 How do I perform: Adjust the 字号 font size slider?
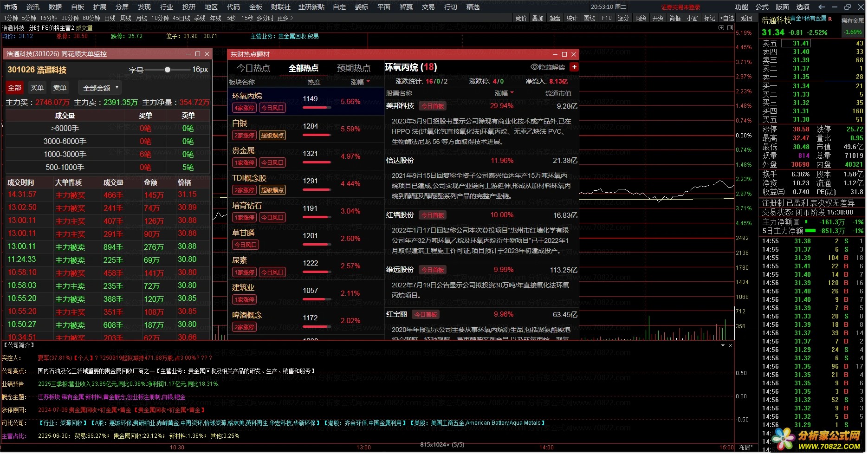pyautogui.click(x=168, y=70)
